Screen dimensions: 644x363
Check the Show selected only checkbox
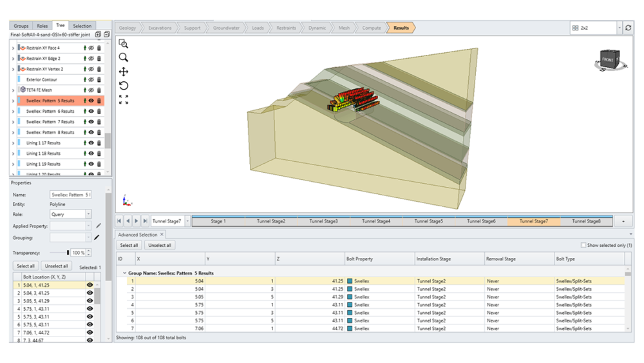coord(583,246)
